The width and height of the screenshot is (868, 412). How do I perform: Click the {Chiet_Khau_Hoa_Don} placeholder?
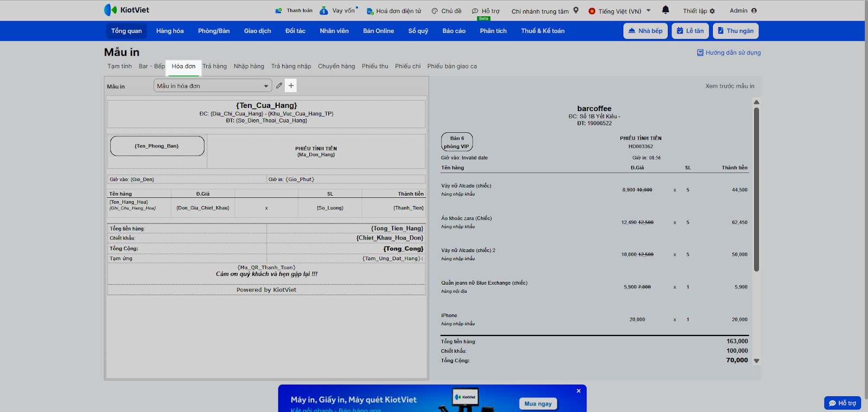[x=390, y=238]
